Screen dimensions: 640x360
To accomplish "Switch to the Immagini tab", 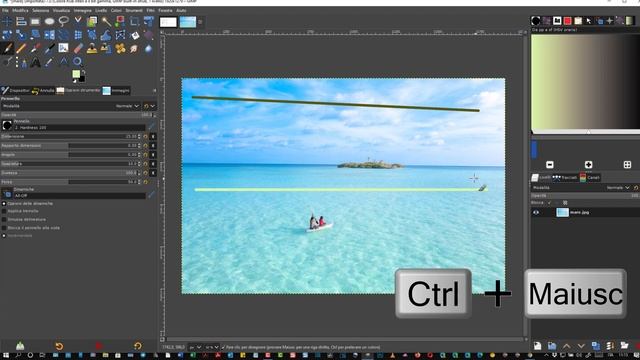I will (116, 91).
